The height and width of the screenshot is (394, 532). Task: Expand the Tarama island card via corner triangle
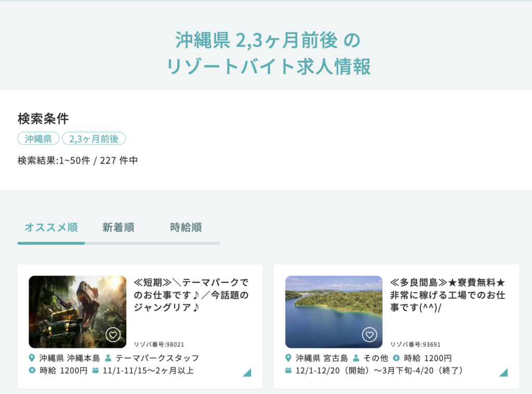tap(503, 372)
